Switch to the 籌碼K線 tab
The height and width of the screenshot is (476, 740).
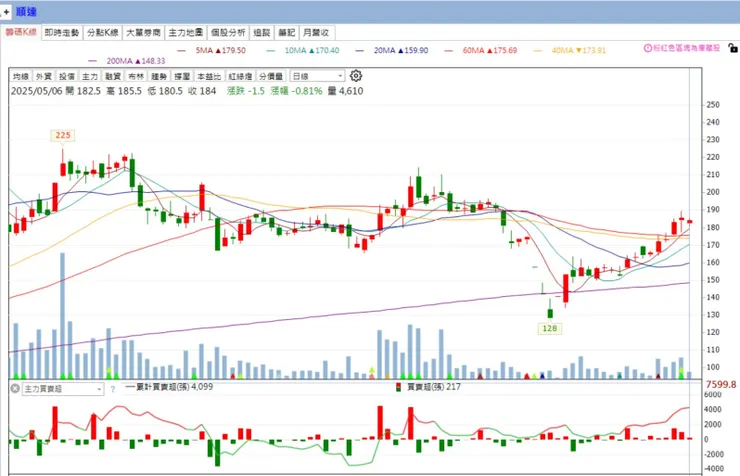21,32
